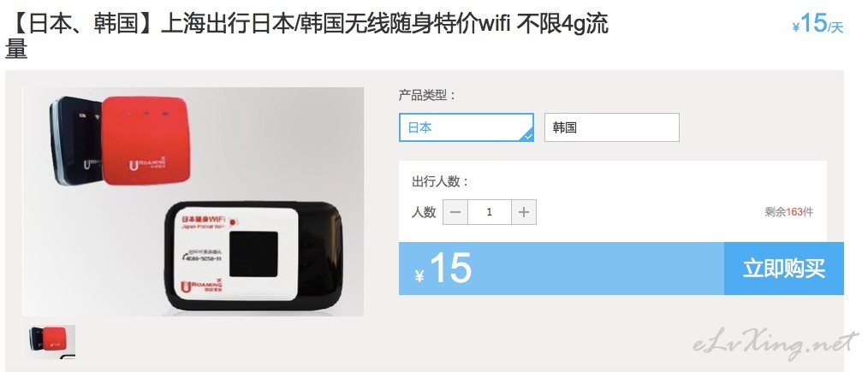Open the main product image
The width and height of the screenshot is (868, 372).
pos(193,202)
